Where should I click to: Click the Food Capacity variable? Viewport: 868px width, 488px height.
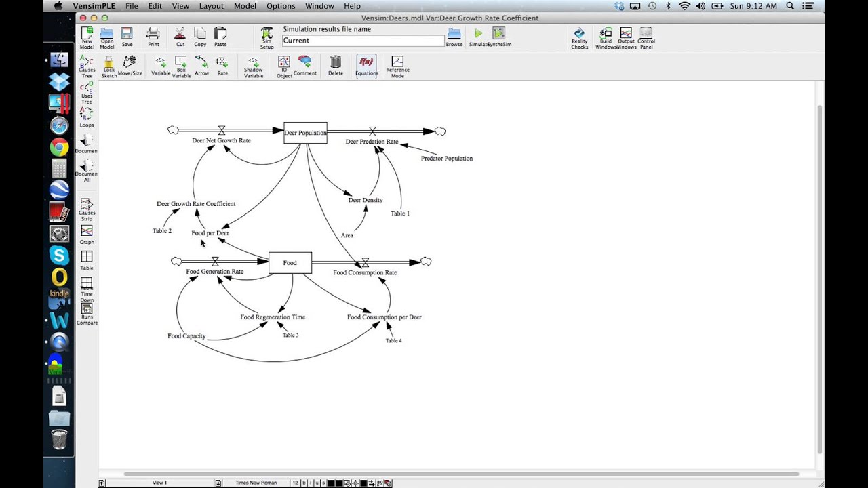click(186, 335)
